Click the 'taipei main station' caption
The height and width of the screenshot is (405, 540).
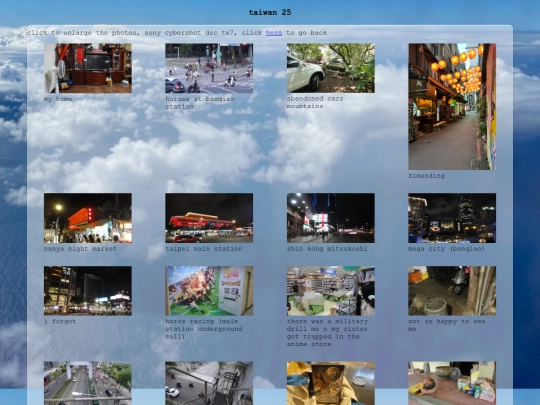[x=204, y=249]
